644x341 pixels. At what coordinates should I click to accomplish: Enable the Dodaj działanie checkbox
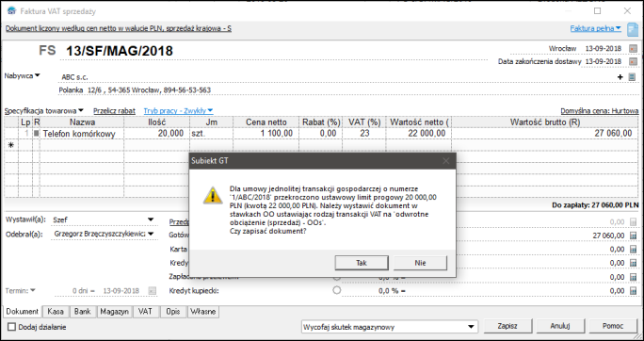[12, 328]
